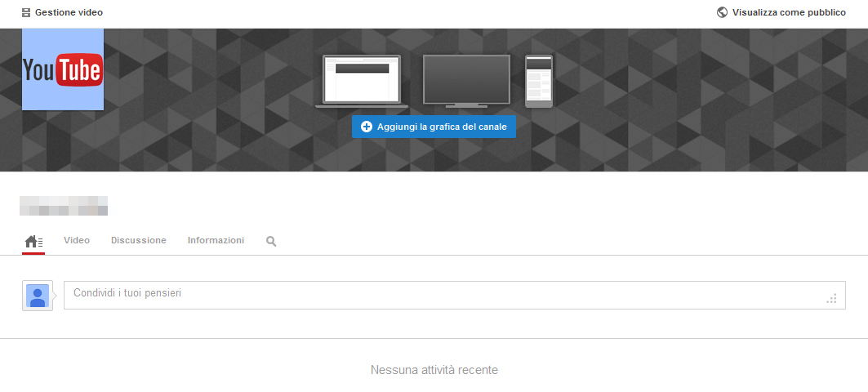Click the resize grip of the thoughts box
Viewport: 868px width, 392px height.
click(x=831, y=299)
